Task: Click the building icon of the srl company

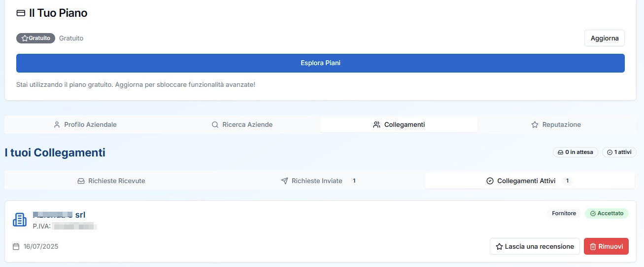Action: tap(20, 220)
